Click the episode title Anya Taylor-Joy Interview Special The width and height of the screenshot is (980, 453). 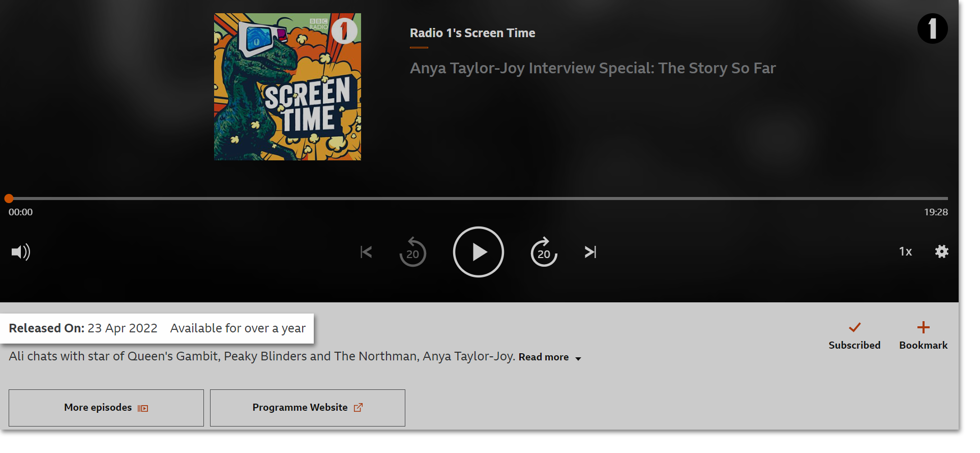point(593,68)
